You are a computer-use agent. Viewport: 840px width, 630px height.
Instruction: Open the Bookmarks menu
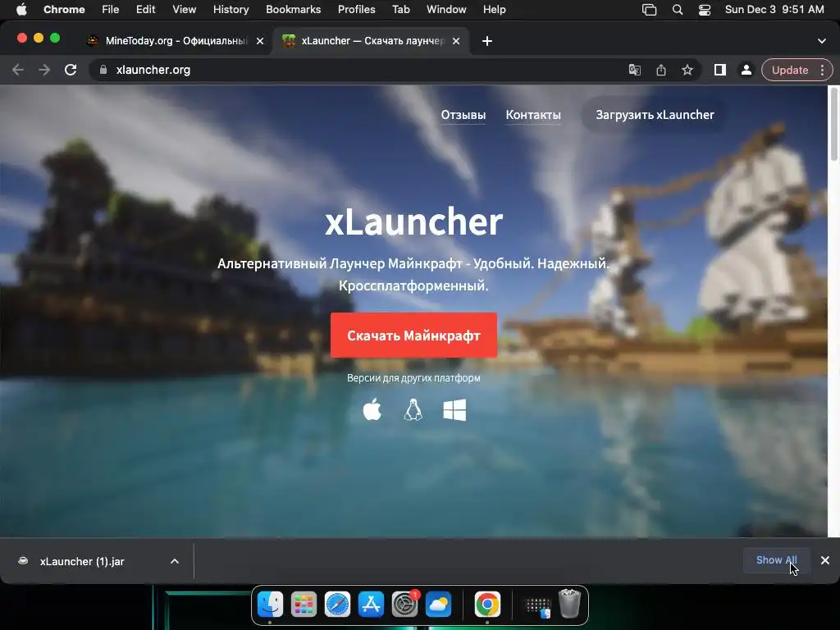293,9
